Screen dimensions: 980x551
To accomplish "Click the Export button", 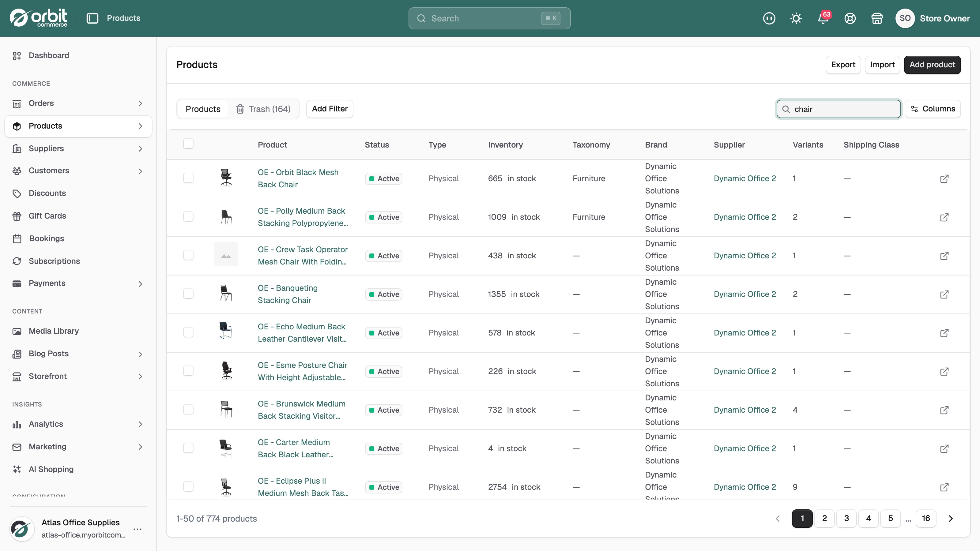I will pos(843,65).
